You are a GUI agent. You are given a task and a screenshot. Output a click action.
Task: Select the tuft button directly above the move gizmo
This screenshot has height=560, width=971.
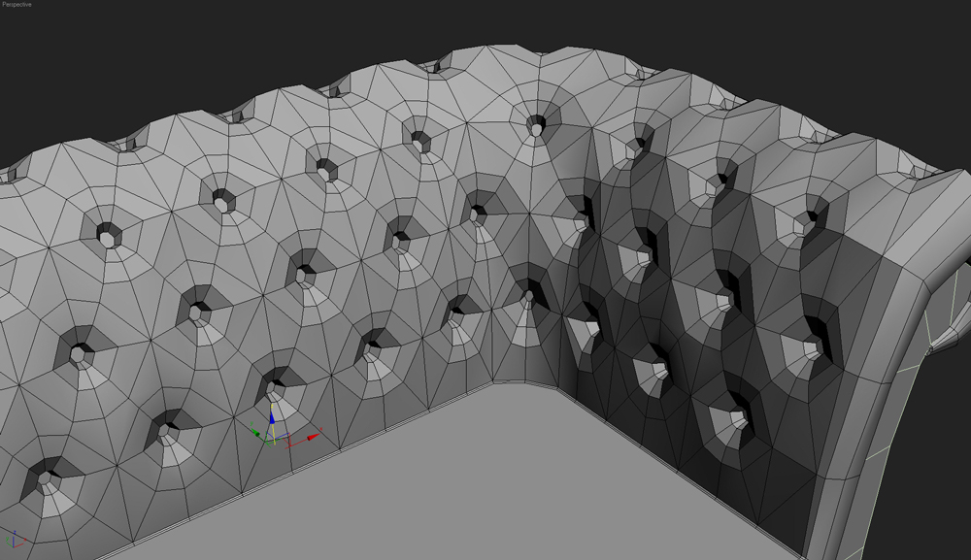(x=277, y=379)
